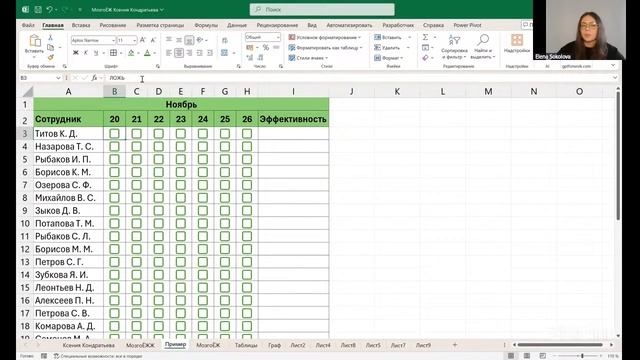The height and width of the screenshot is (360, 640).
Task: Check box for Борисов К. М. on 23
Action: tap(180, 172)
